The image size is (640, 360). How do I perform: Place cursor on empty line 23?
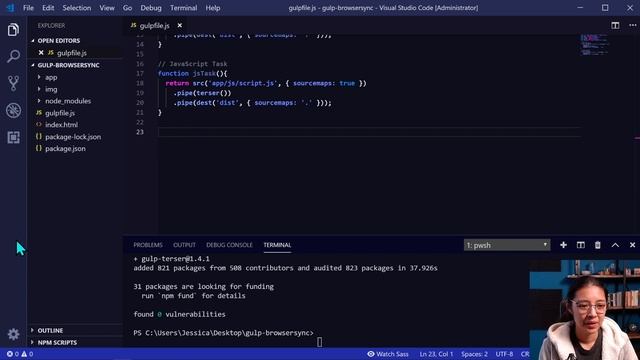369,132
